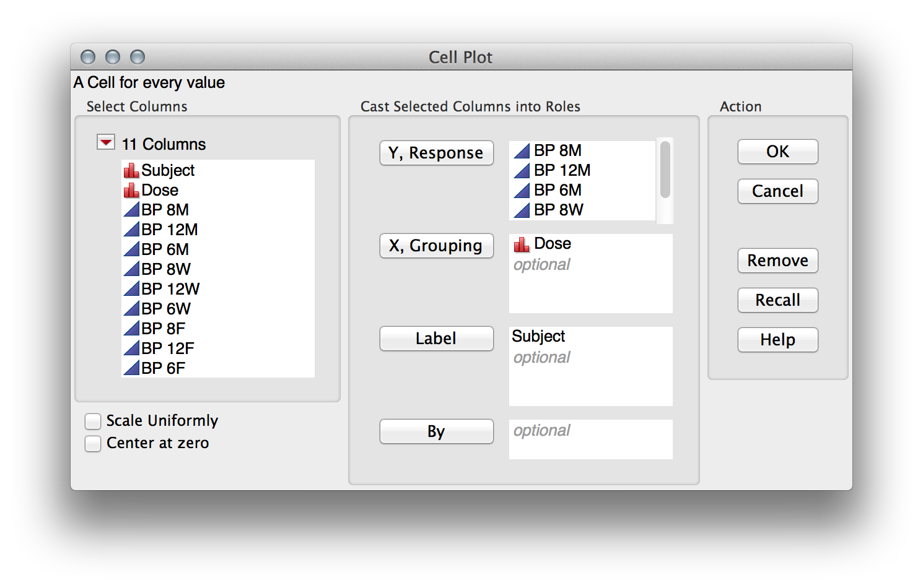This screenshot has height=588, width=923.
Task: Click the blue continuous icon next to BP 12W
Action: (131, 288)
